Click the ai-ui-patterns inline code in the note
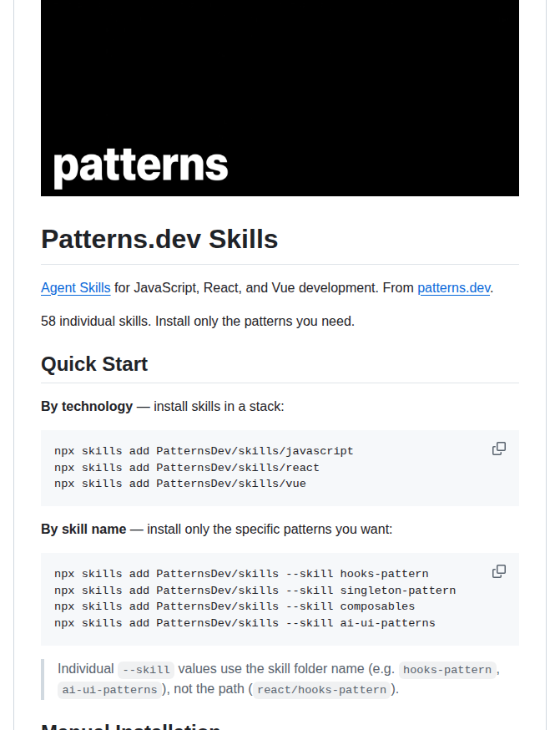The height and width of the screenshot is (730, 560). click(110, 690)
